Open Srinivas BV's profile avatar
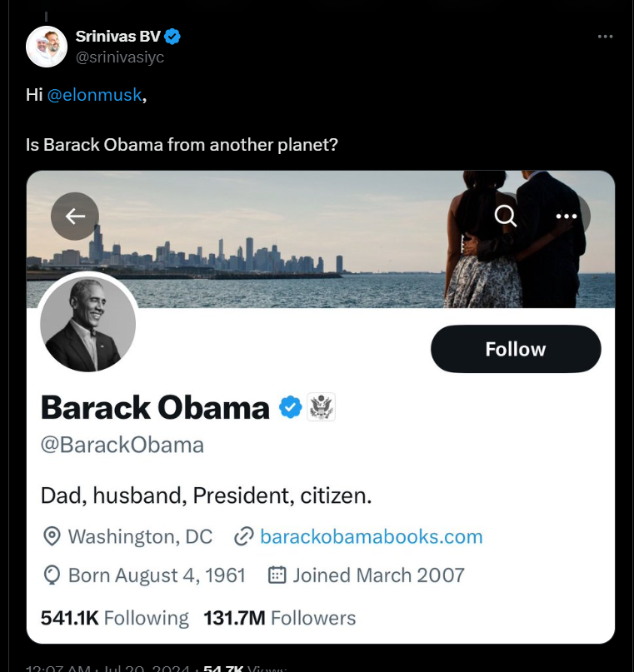 (x=47, y=47)
